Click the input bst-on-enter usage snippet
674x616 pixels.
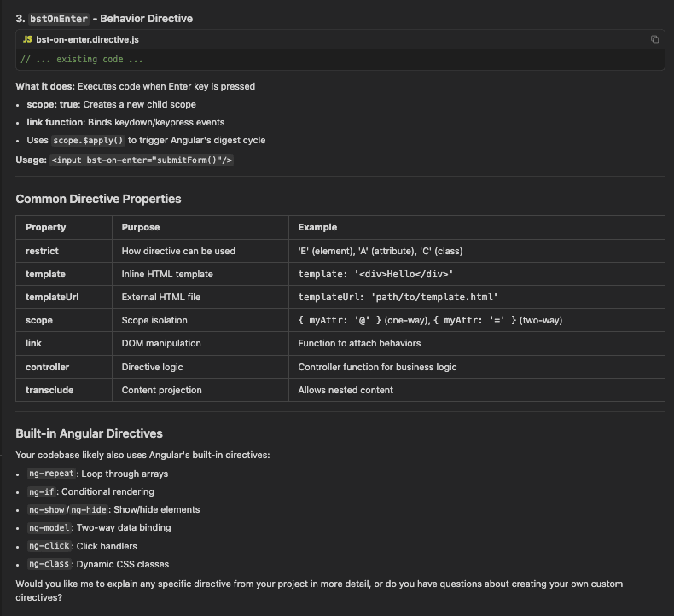[142, 160]
